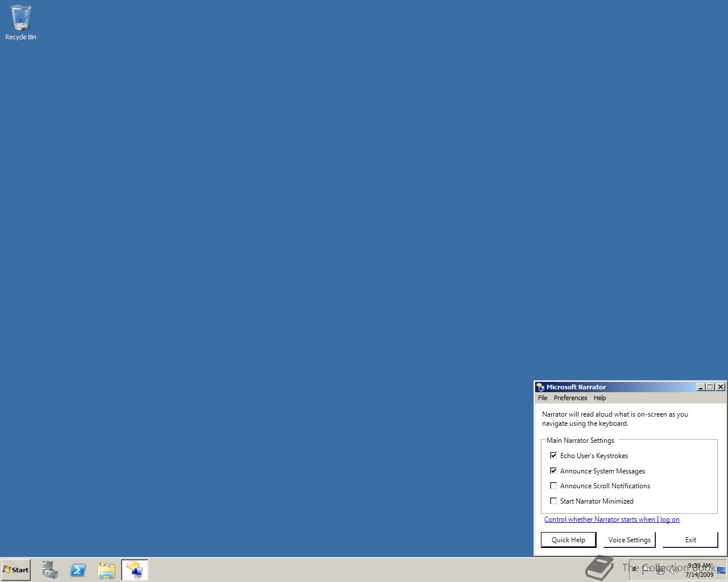Open the Recycle Bin desktop icon

[x=20, y=23]
